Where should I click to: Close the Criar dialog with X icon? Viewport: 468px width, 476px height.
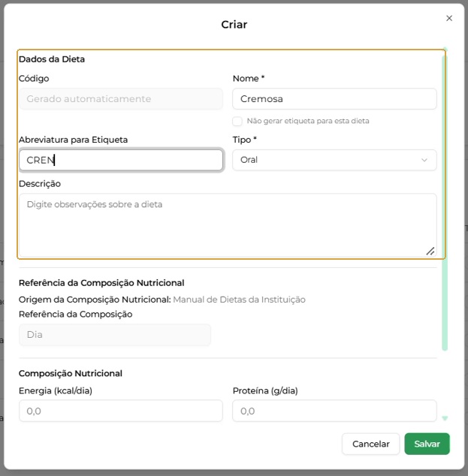coord(449,18)
